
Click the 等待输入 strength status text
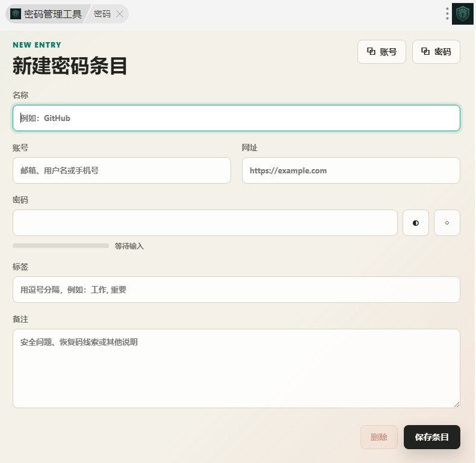click(129, 246)
